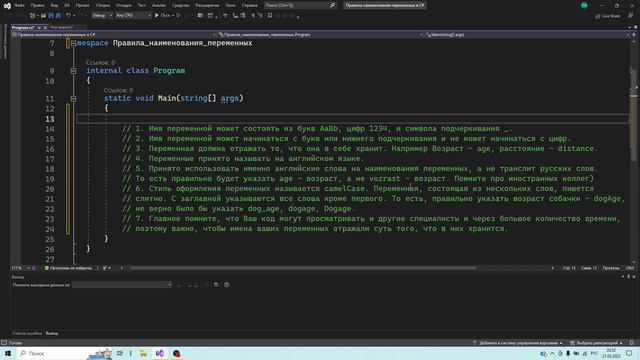640x360 pixels.
Task: Open the Debug configuration dropdown
Action: click(102, 16)
